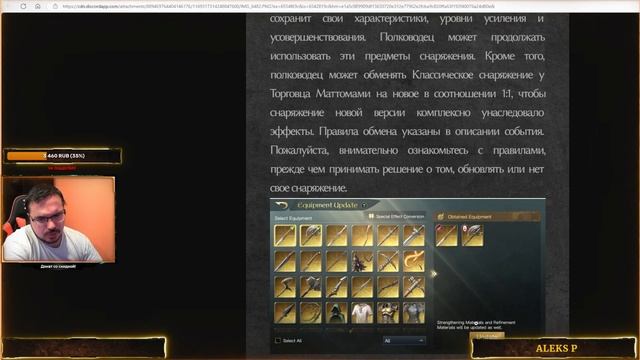Pick the golden plate armor item
Image resolution: width=640 pixels, height=360 pixels.
(x=388, y=313)
